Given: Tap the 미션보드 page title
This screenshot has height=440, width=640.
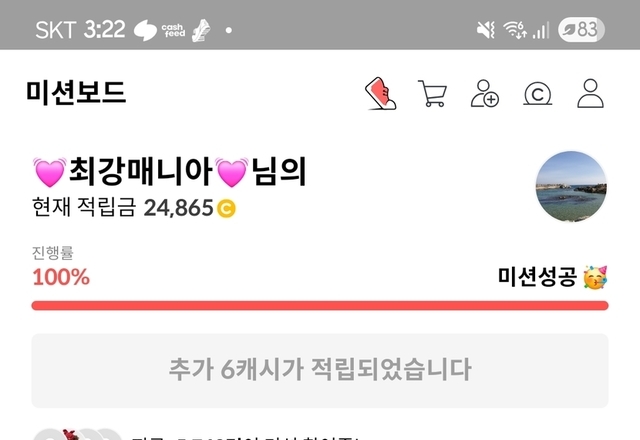Looking at the screenshot, I should 76,92.
